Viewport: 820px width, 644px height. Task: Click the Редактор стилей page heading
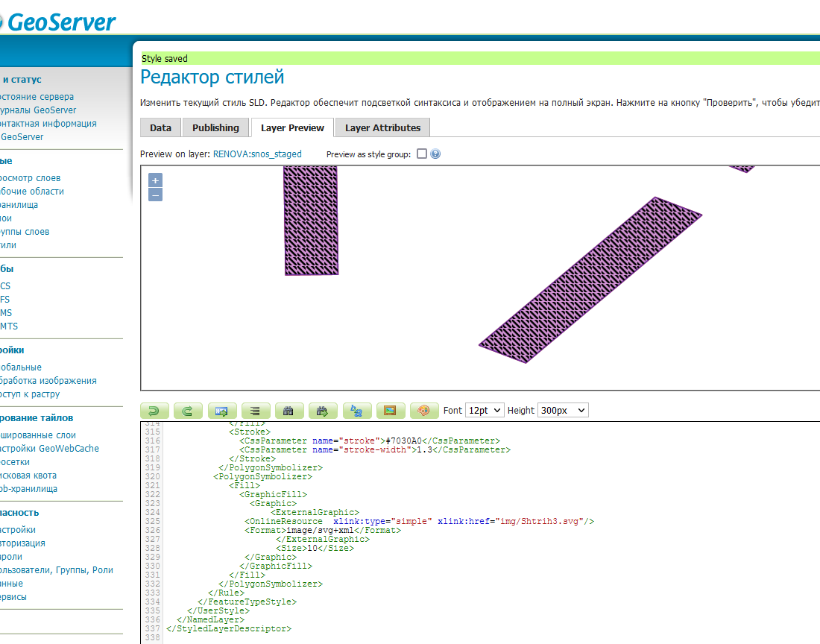(x=212, y=77)
